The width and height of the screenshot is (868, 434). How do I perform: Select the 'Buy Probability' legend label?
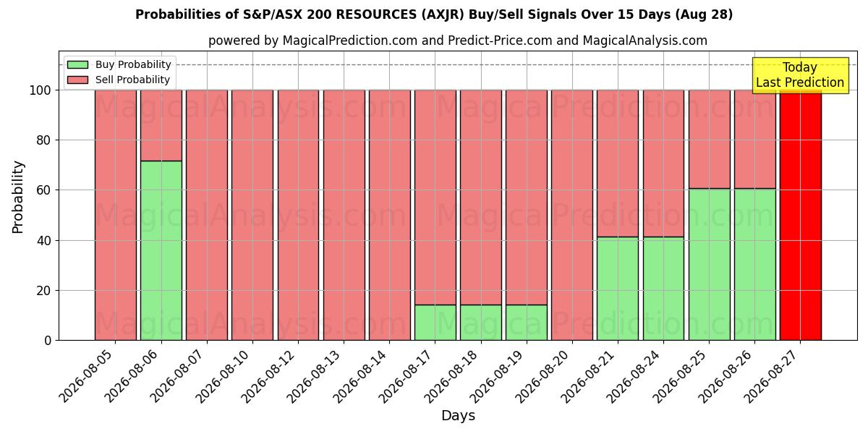133,65
